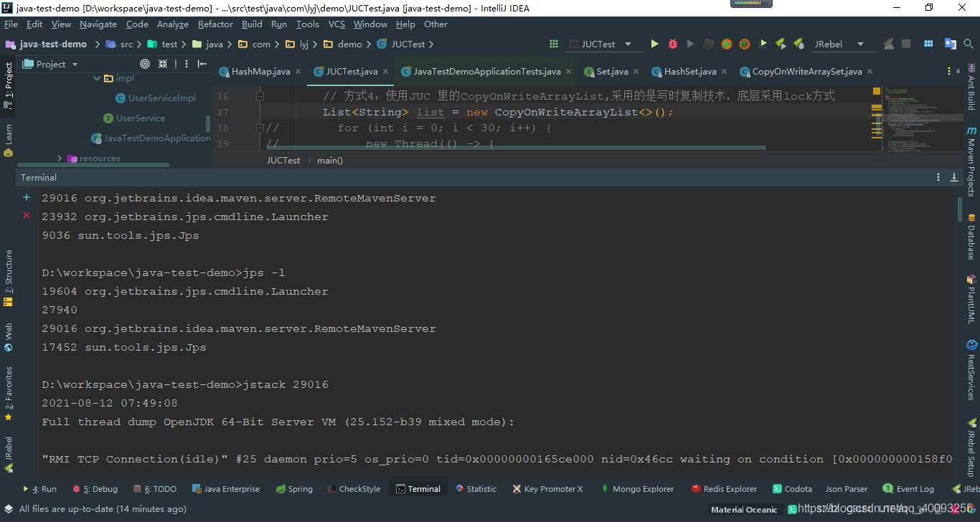This screenshot has height=522, width=980.
Task: Click the JRebel rocket run icon
Action: coord(781,44)
